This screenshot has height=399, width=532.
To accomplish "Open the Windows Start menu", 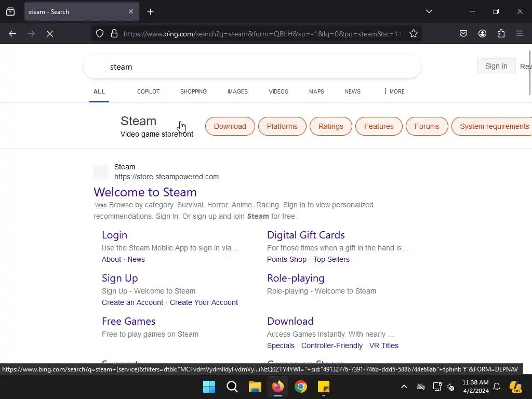I will (x=209, y=387).
